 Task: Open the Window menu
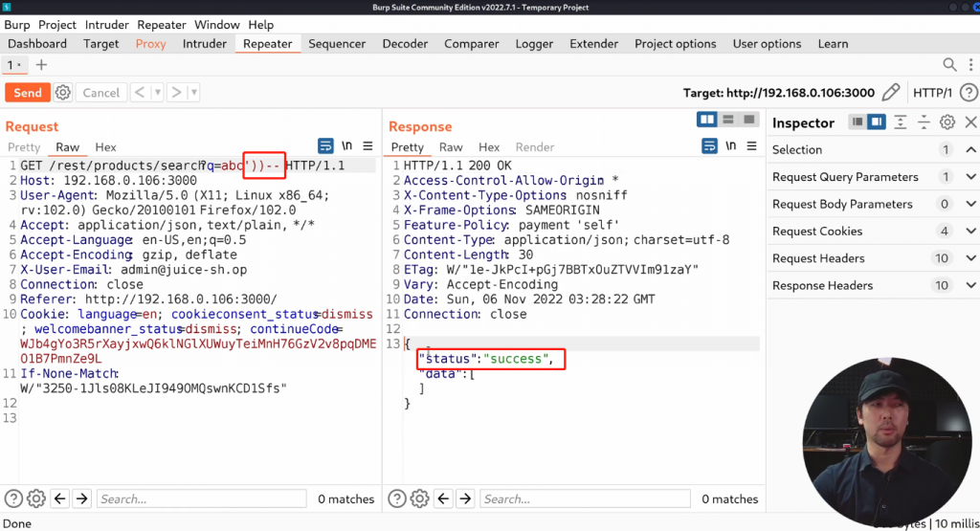(217, 25)
